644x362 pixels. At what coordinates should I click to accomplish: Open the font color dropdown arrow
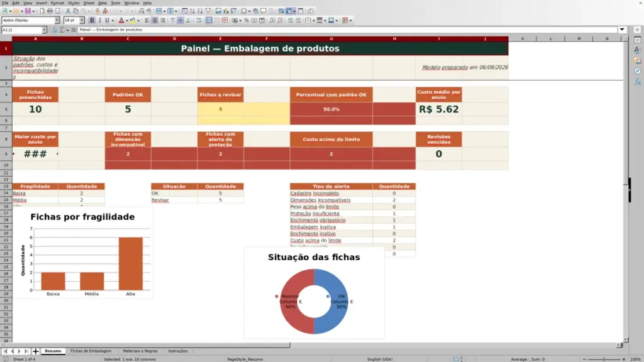[126, 21]
